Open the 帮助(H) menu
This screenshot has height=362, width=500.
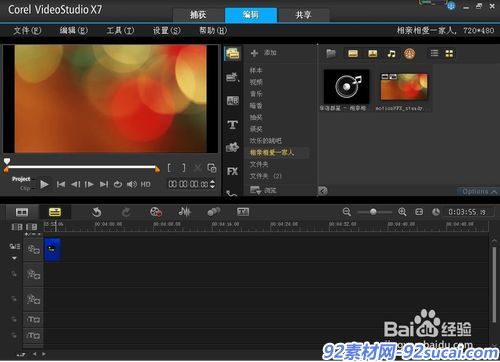click(x=213, y=31)
